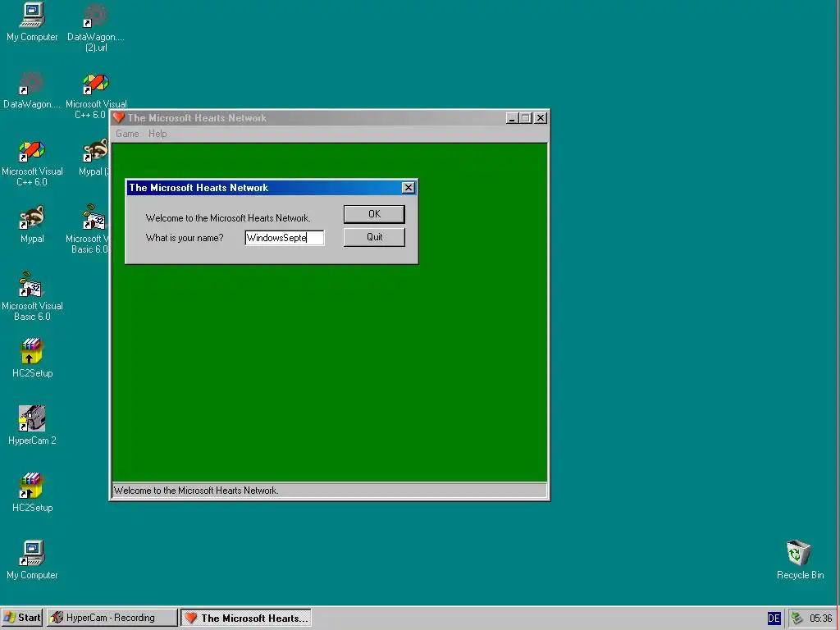Confirm the name with the OK button
This screenshot has height=630, width=840.
[374, 214]
